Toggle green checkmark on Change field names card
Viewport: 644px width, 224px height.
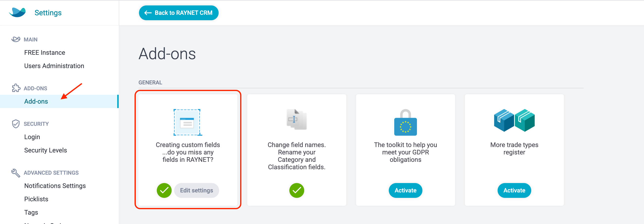297,190
